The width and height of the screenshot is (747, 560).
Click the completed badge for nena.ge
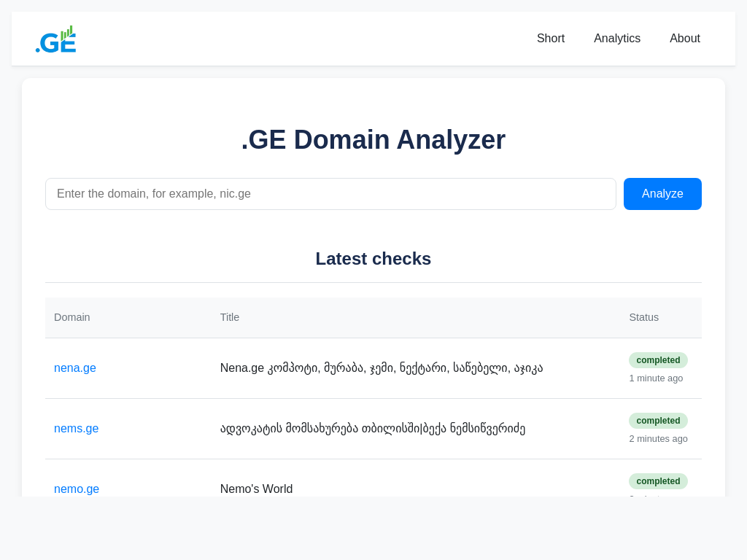point(658,360)
